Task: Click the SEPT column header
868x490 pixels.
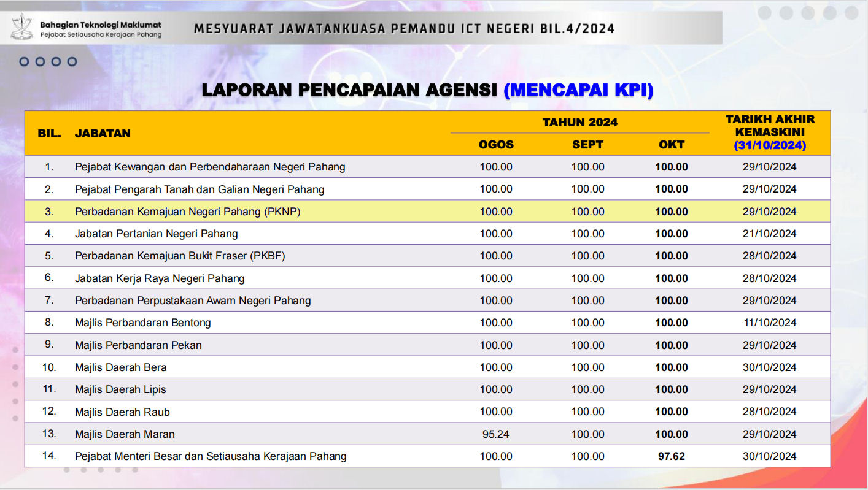Action: click(587, 145)
